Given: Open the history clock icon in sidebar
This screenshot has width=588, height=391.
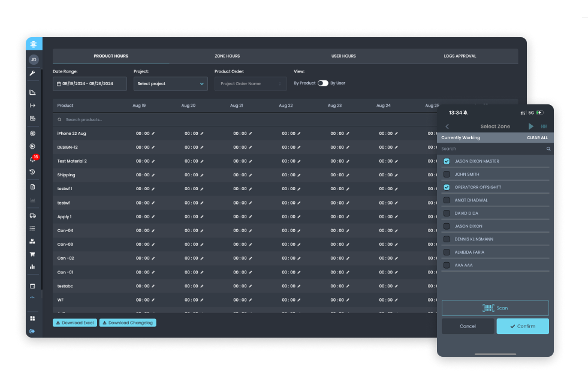Looking at the screenshot, I should tap(32, 172).
